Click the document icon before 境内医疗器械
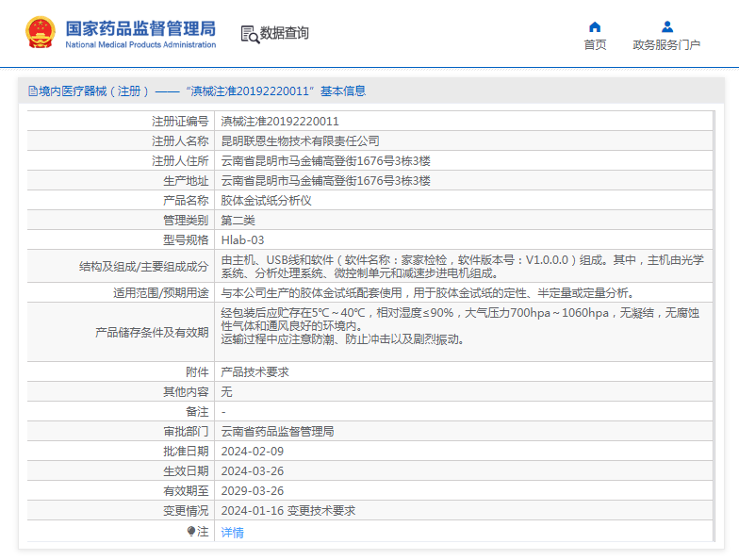 (x=32, y=91)
